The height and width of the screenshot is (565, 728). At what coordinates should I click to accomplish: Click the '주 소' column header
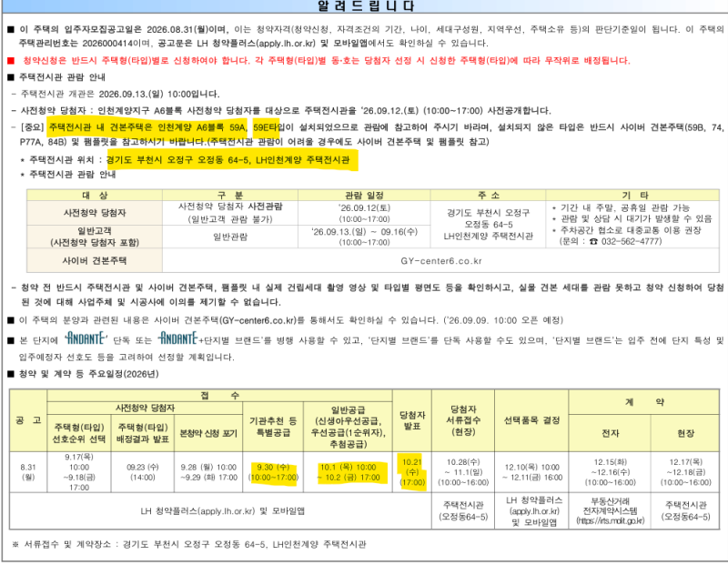pyautogui.click(x=488, y=195)
